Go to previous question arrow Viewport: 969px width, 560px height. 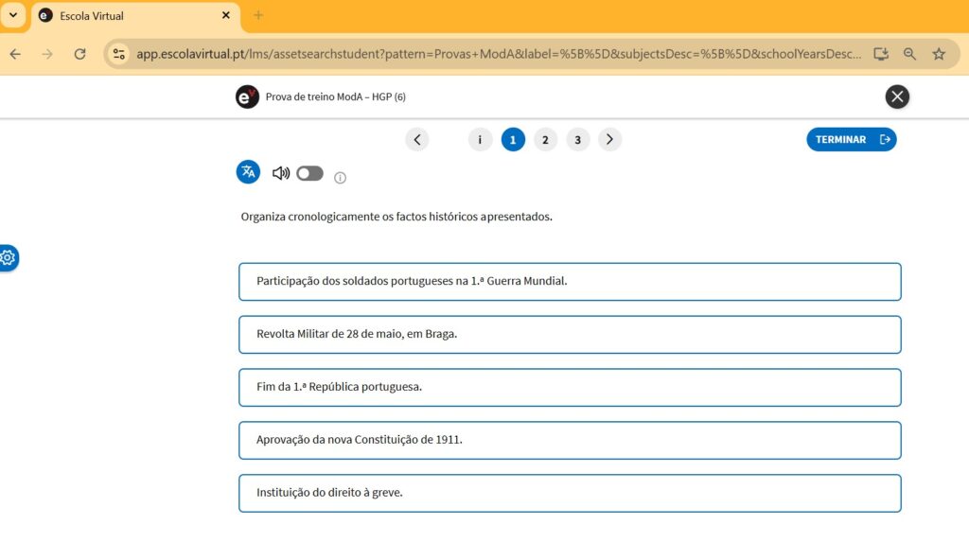pyautogui.click(x=417, y=140)
